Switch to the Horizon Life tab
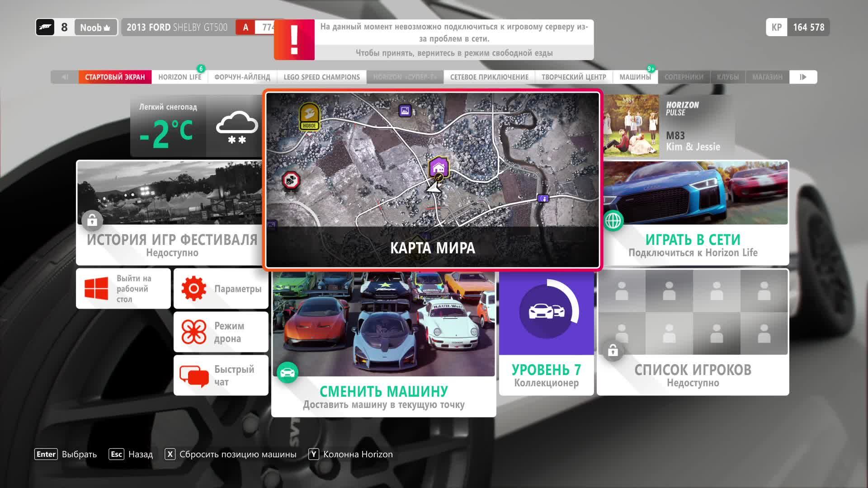Viewport: 868px width, 488px height. [179, 77]
